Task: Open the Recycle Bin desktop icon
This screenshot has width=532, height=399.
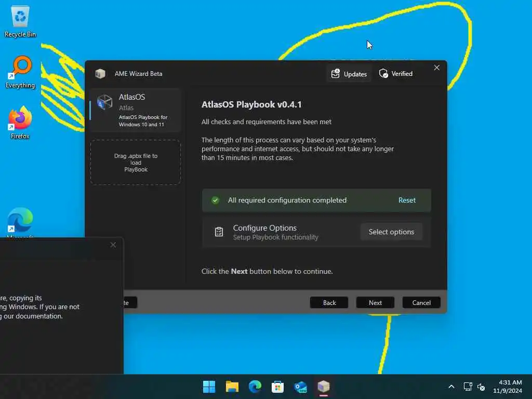Action: (x=20, y=21)
